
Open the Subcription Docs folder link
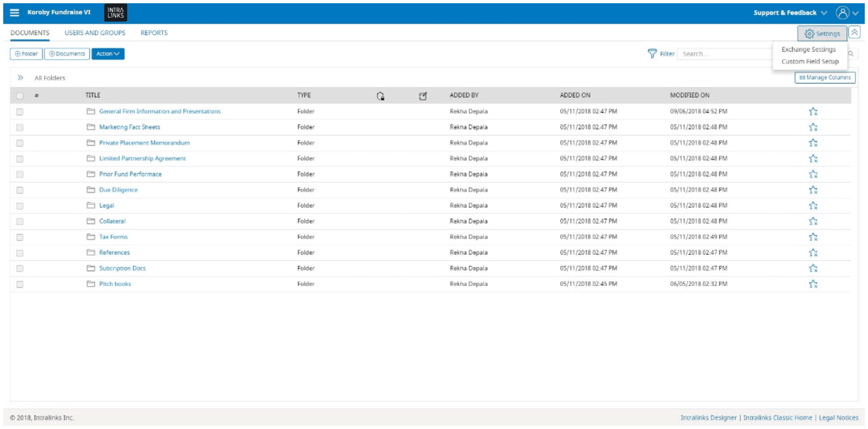coord(122,268)
